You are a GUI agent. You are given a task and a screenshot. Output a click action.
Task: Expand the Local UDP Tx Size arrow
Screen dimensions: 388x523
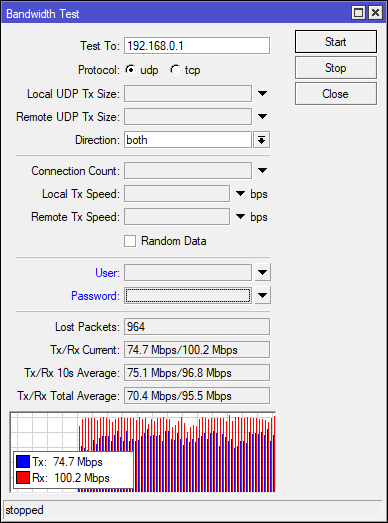(263, 93)
